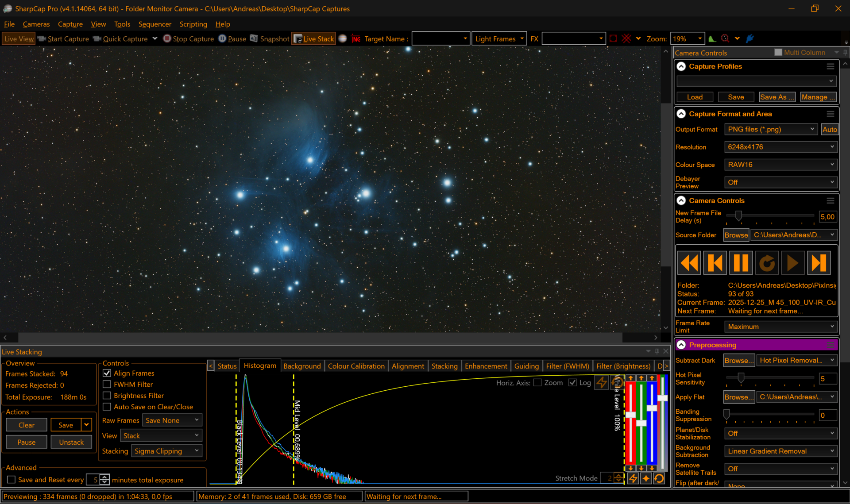Image resolution: width=850 pixels, height=504 pixels.
Task: Click the Clear button in Actions
Action: [27, 425]
